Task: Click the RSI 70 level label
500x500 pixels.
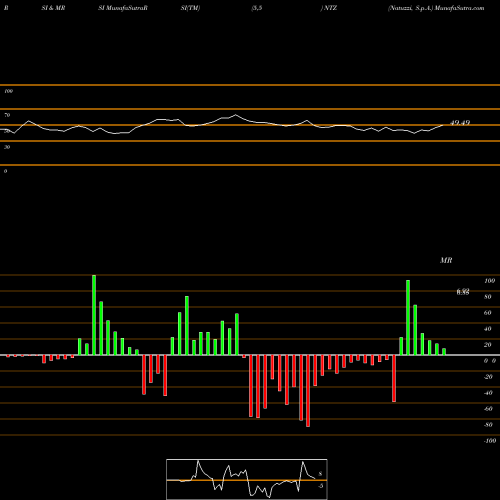Action: [x=7, y=115]
